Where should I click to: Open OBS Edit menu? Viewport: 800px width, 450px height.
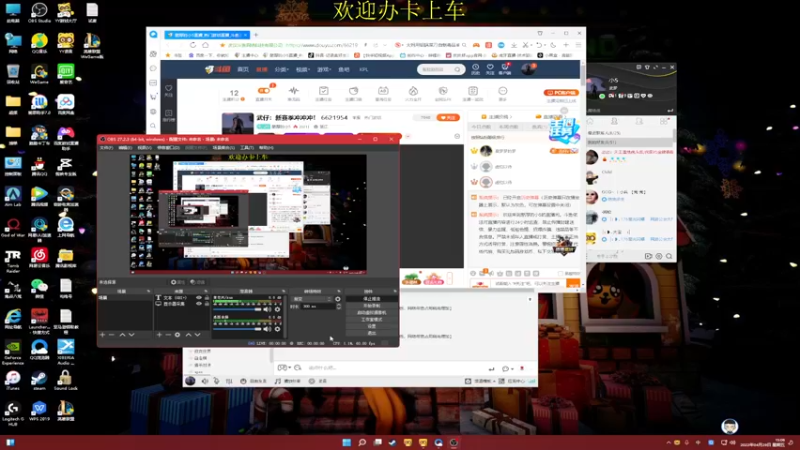[x=125, y=147]
